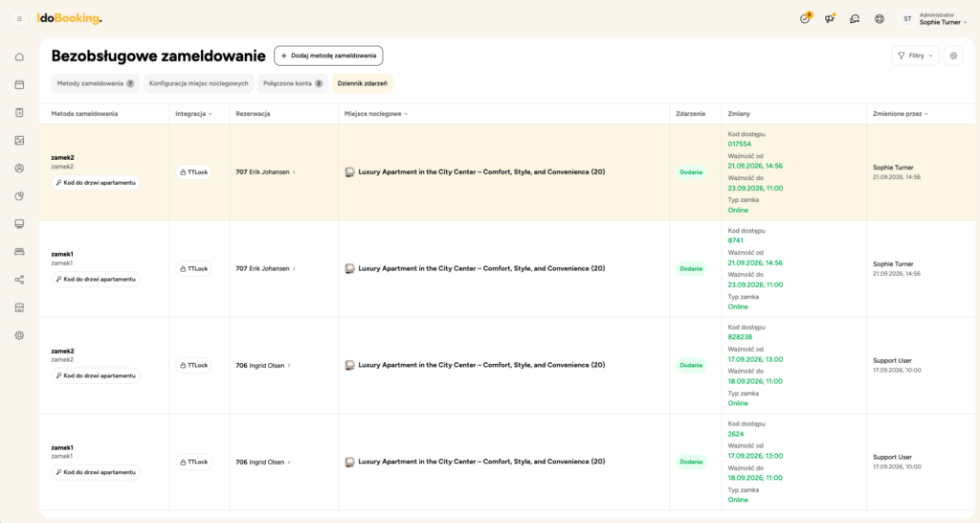Click TTLock badge in code 8741 row
This screenshot has width=980, height=523.
click(x=193, y=268)
